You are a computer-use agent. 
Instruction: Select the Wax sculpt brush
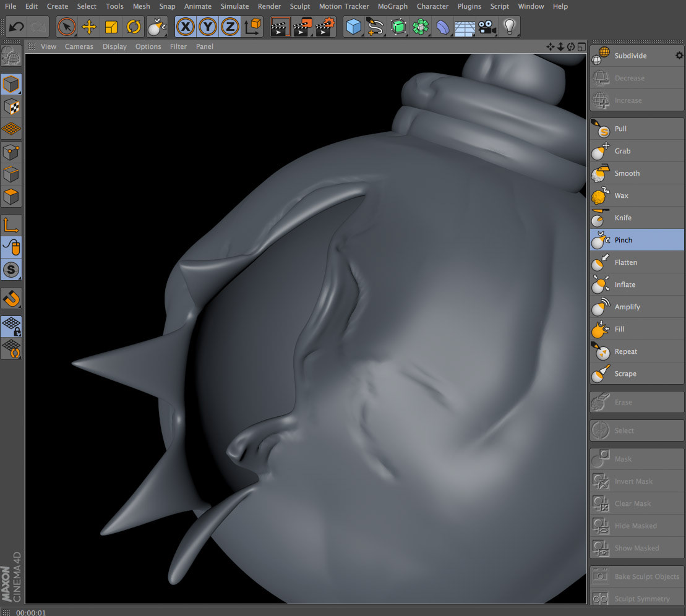click(x=637, y=195)
